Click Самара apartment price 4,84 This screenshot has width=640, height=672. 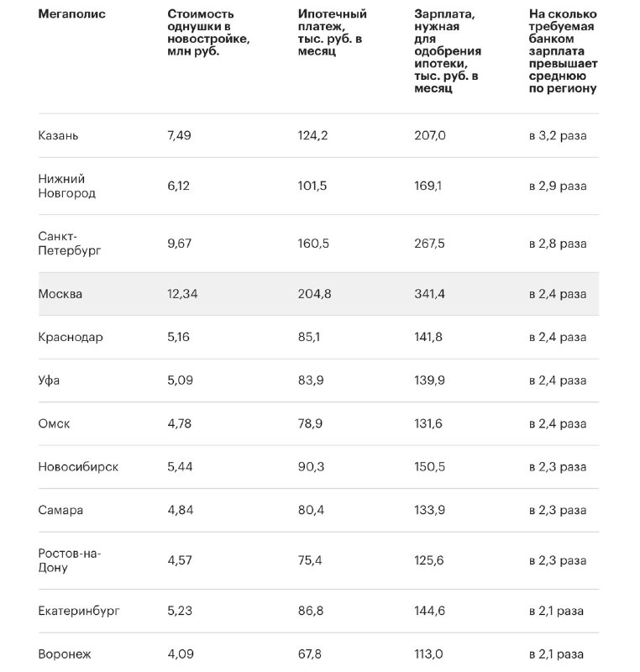coord(179,510)
